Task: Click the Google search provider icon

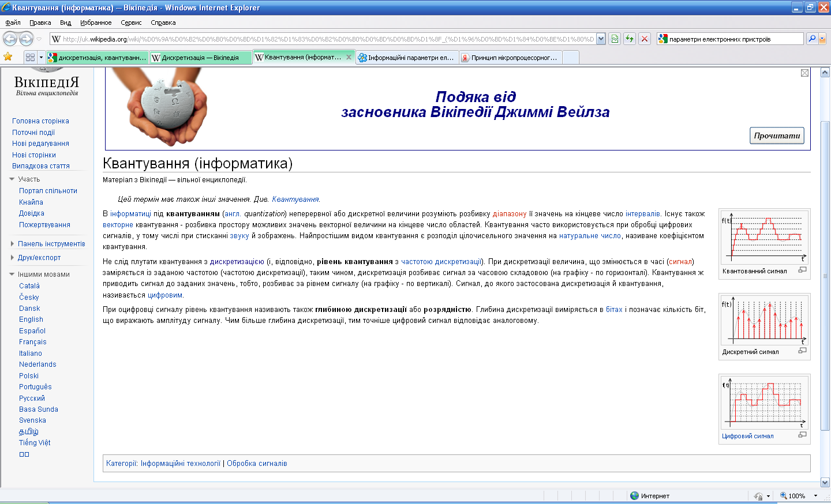Action: click(663, 39)
